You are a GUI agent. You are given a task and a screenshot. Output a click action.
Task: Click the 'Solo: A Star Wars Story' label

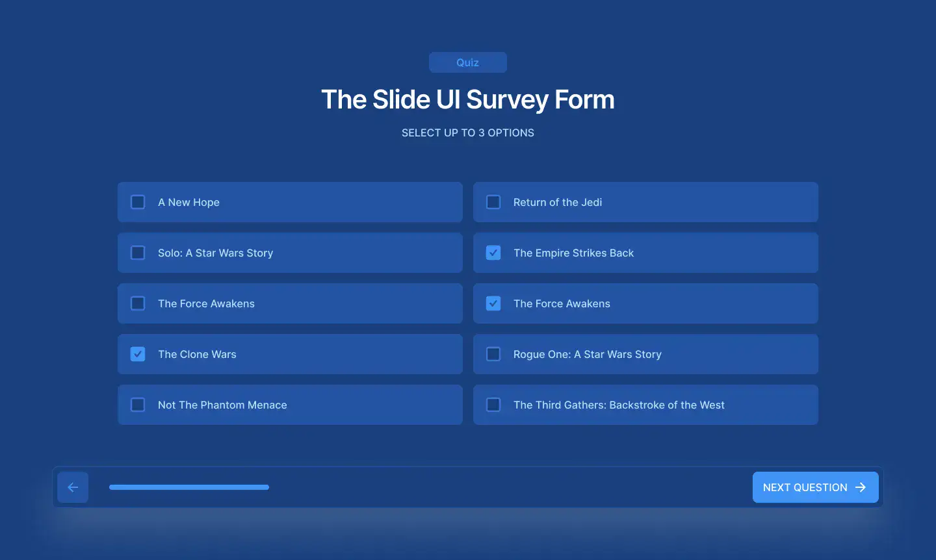coord(215,253)
